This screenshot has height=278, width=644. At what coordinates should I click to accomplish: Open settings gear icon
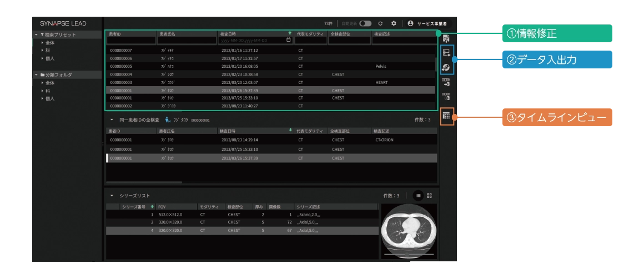pos(394,23)
